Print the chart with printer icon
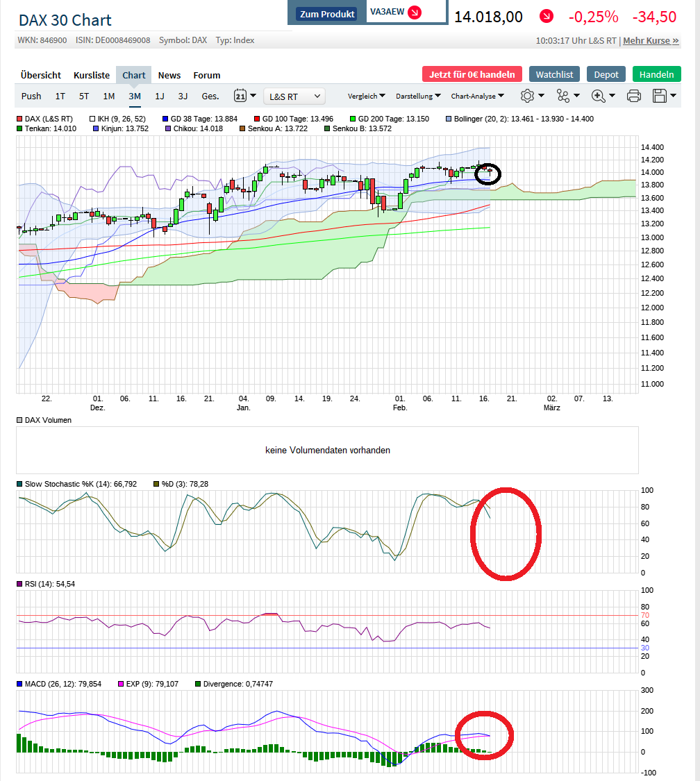 tap(633, 96)
